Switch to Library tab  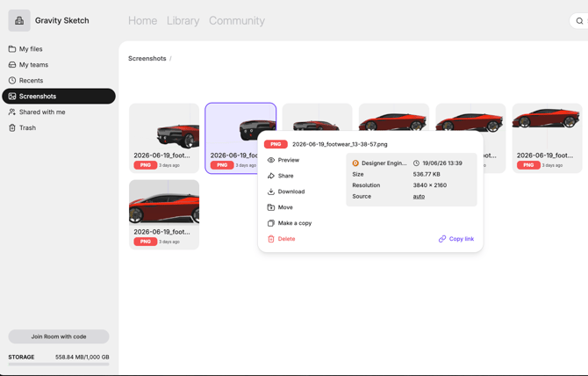tap(183, 20)
